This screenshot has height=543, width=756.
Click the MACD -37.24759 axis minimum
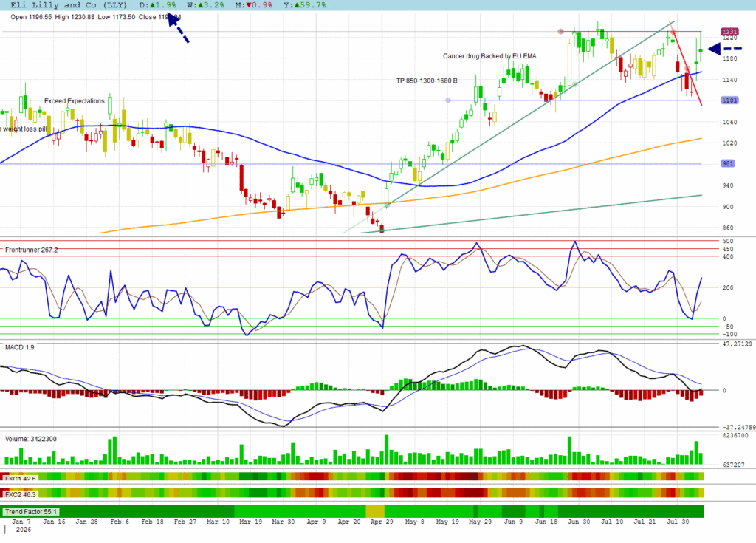tap(738, 427)
